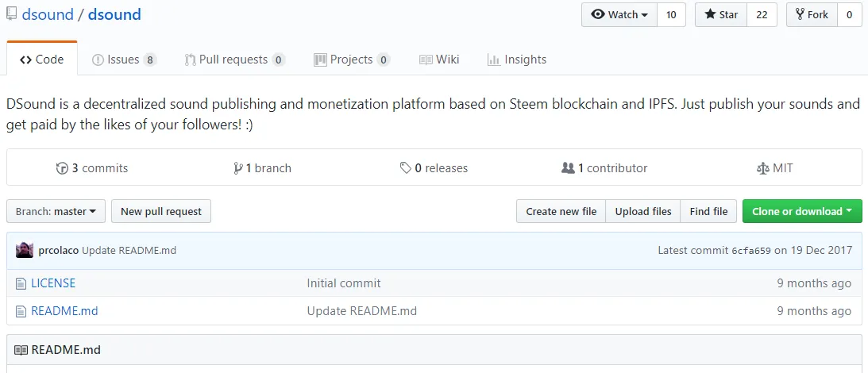Open the Wiki tab
Image resolution: width=868 pixels, height=373 pixels.
(439, 60)
